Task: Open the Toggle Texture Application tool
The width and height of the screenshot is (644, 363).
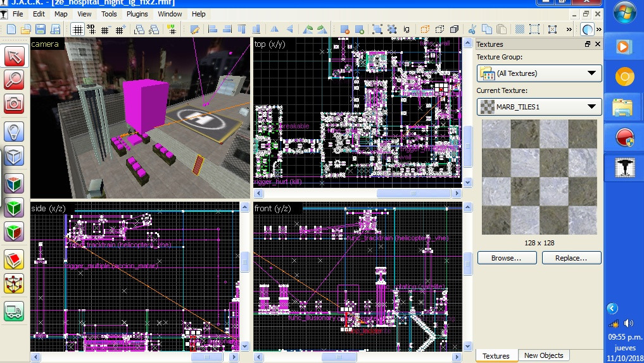Action: pyautogui.click(x=15, y=184)
